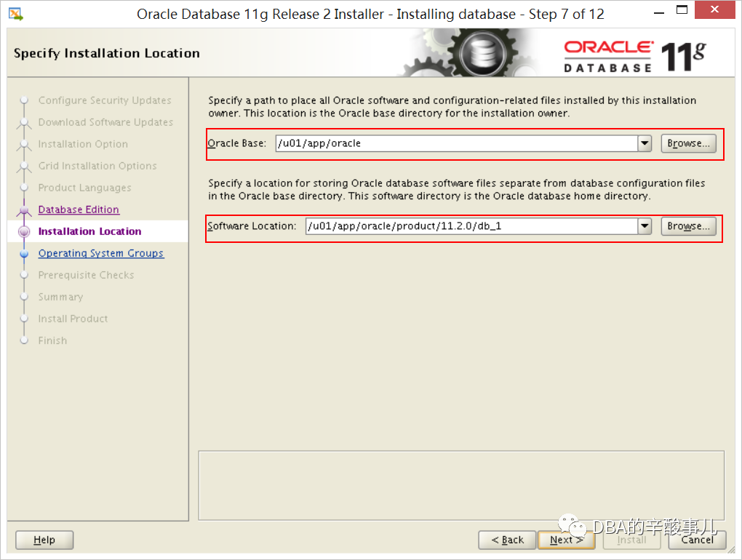Click the Oracle Base label
The width and height of the screenshot is (742, 560).
coord(237,143)
